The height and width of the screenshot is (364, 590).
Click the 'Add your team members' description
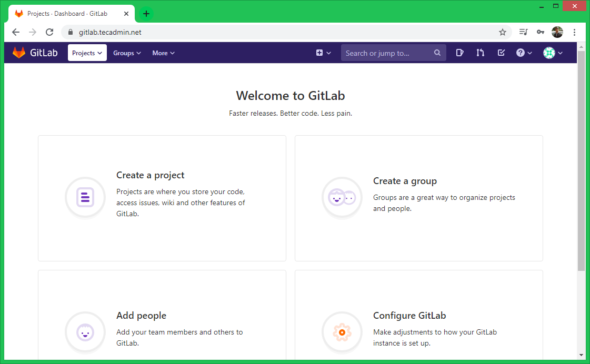click(x=179, y=337)
